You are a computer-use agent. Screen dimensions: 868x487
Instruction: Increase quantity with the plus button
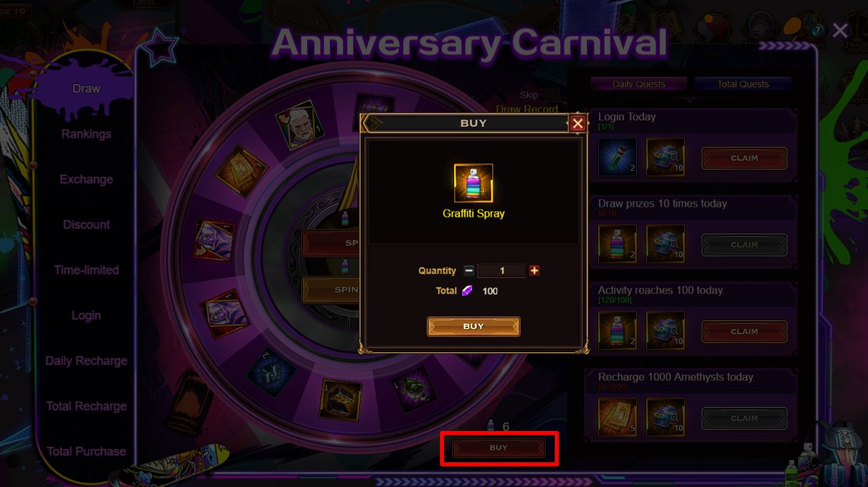[x=534, y=271]
